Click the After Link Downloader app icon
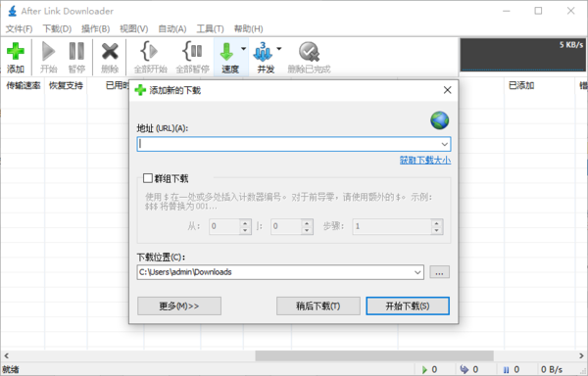The height and width of the screenshot is (376, 588). [x=12, y=11]
